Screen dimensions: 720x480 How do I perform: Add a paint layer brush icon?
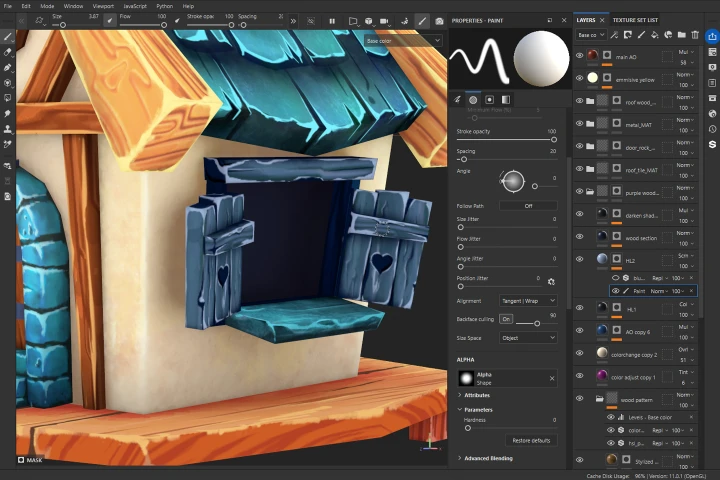[x=641, y=35]
